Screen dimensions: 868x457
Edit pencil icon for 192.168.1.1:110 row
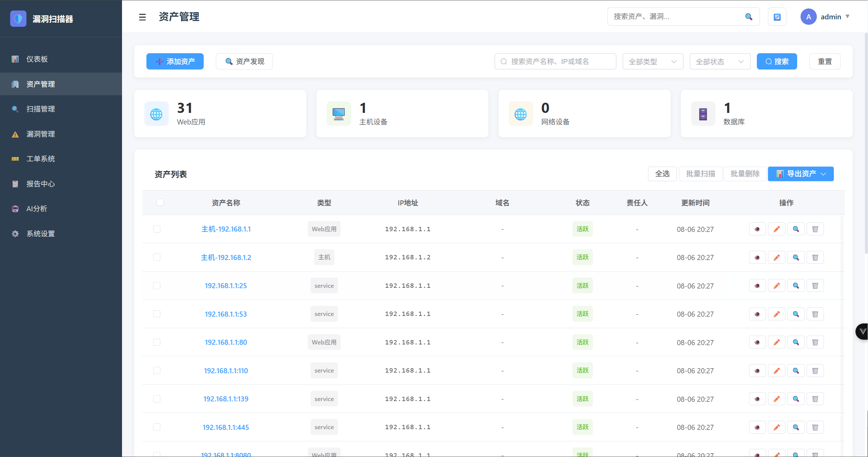click(x=776, y=371)
